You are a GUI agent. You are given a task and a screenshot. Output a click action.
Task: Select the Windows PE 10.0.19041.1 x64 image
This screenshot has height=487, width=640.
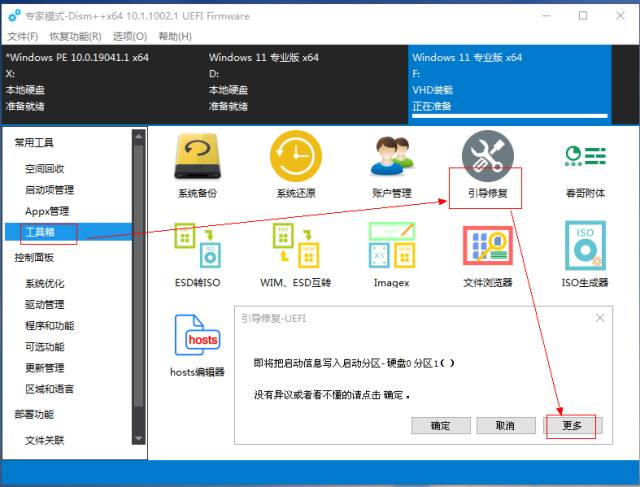(x=102, y=84)
